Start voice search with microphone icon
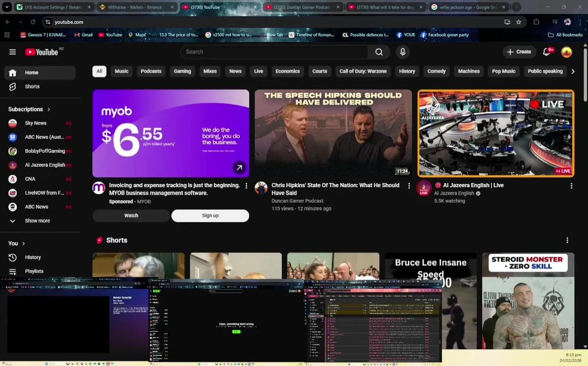This screenshot has height=366, width=588. pos(403,52)
